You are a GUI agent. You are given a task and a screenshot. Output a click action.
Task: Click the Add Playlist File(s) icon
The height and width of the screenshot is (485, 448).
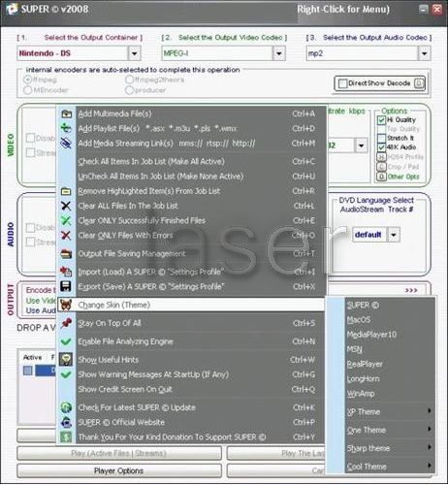coord(66,128)
